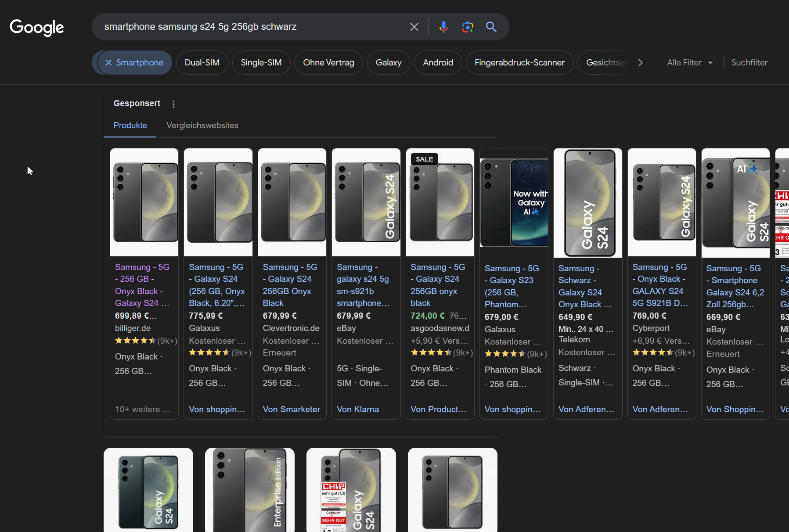This screenshot has height=532, width=789.
Task: Click star rating on billiger.de card
Action: (135, 341)
